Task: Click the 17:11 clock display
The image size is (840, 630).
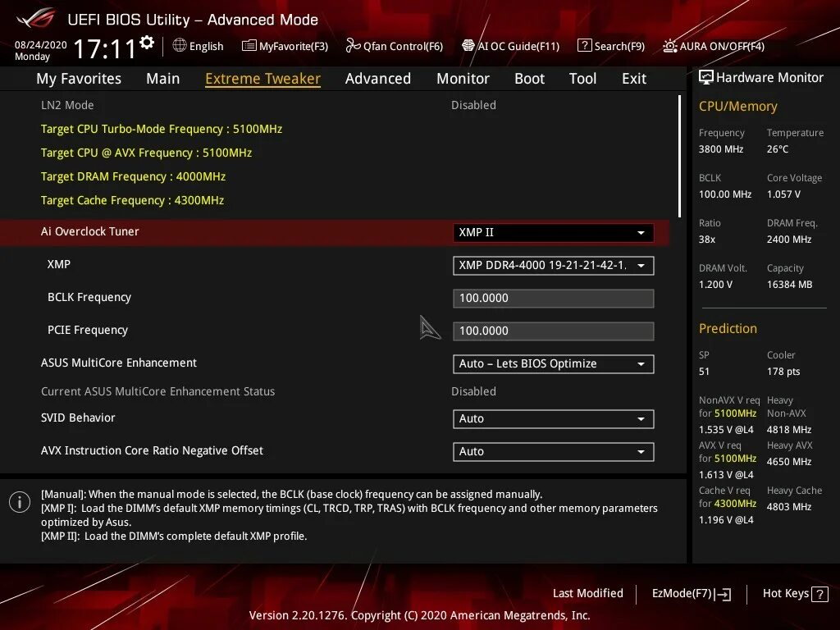Action: pyautogui.click(x=104, y=49)
